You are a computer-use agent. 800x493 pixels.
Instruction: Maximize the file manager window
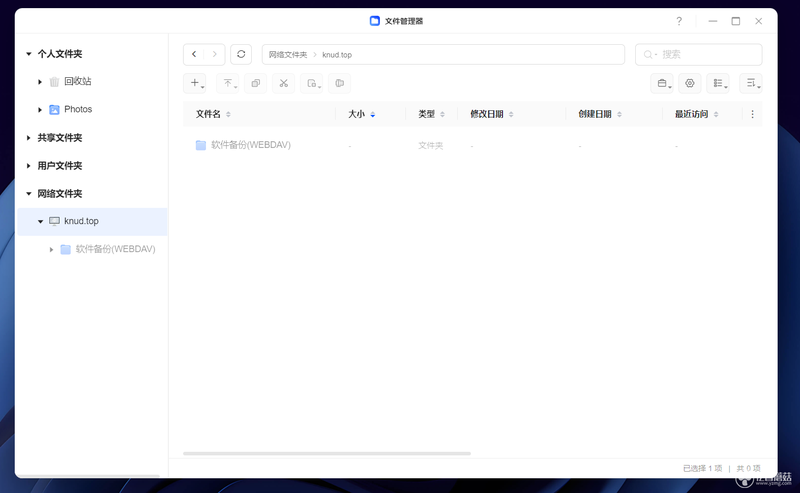736,21
